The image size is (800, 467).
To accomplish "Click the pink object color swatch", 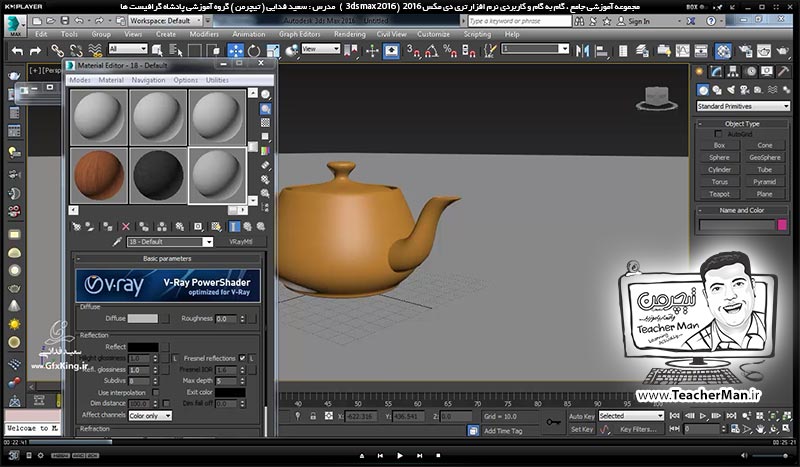I will [x=782, y=225].
